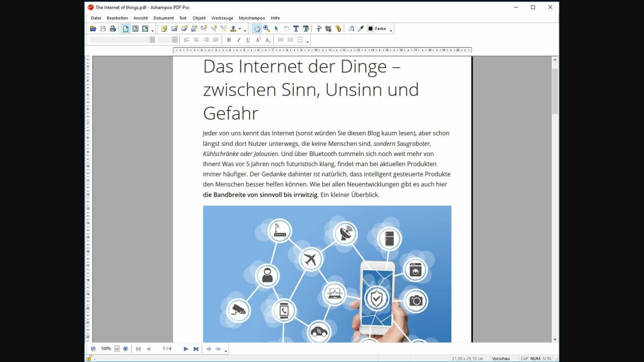Print the document via the printer icon

tap(112, 28)
